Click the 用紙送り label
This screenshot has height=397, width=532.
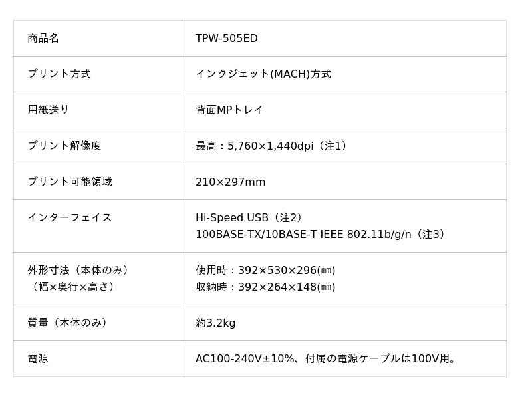point(49,110)
